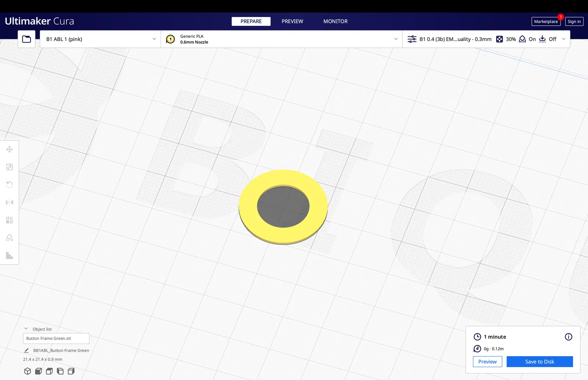The image size is (588, 380).
Task: Click Save to Disk
Action: [539, 362]
